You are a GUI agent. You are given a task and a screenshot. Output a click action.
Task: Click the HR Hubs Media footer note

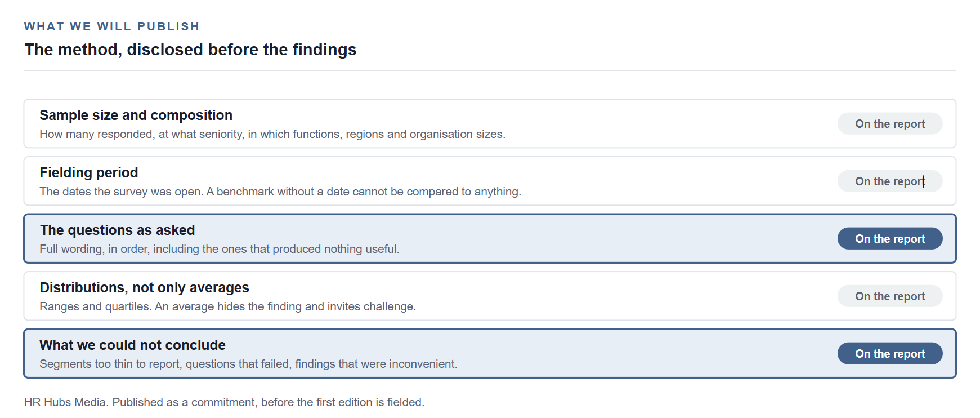pyautogui.click(x=224, y=402)
